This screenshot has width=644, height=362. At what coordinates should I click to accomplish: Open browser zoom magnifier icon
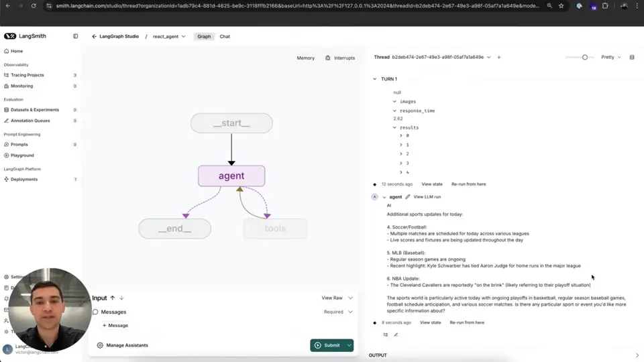pos(549,6)
